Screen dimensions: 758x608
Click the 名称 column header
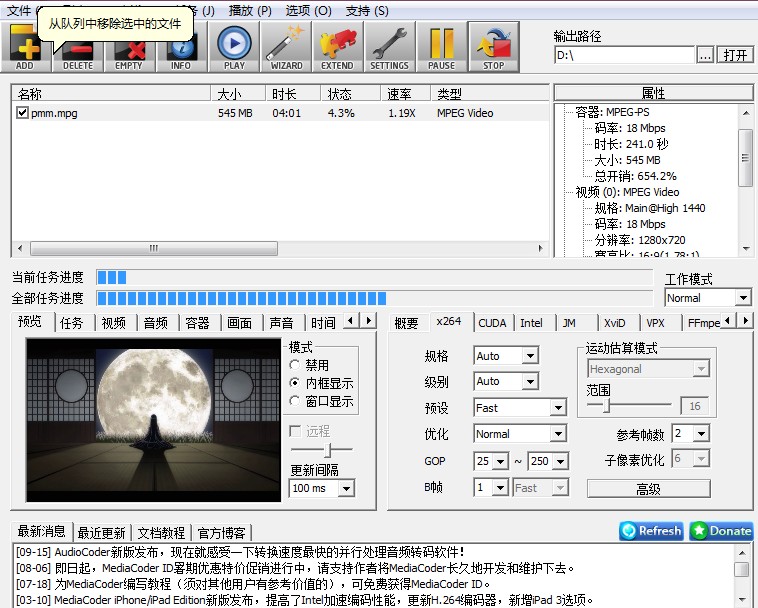111,93
